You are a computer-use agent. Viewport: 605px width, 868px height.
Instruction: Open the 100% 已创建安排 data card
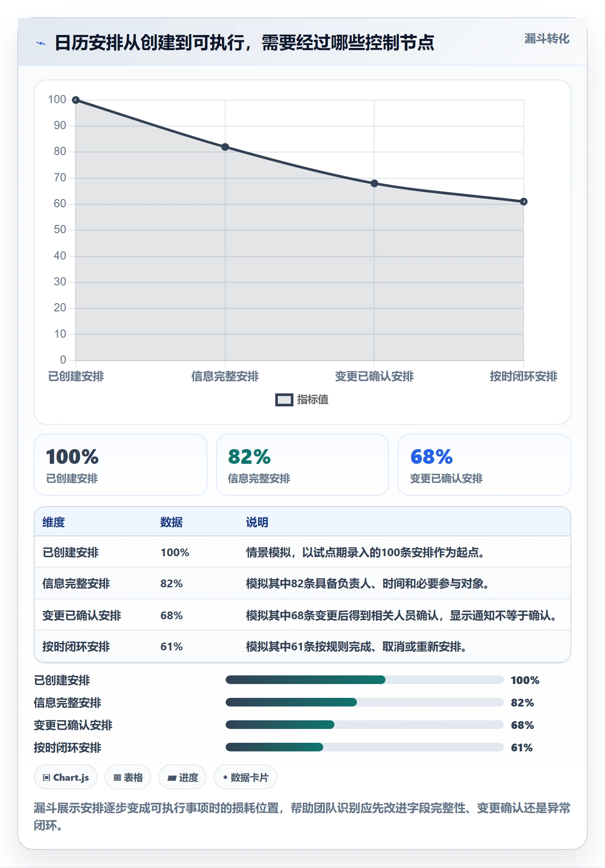click(x=121, y=465)
